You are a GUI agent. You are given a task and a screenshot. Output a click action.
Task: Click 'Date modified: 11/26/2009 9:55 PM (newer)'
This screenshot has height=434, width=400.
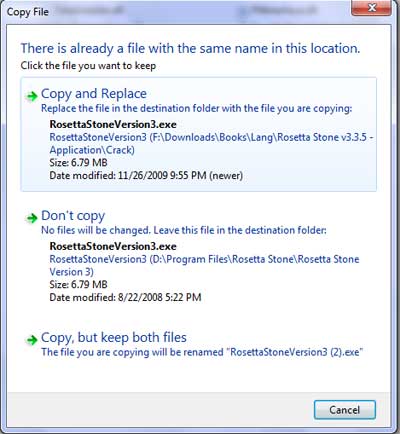[146, 175]
